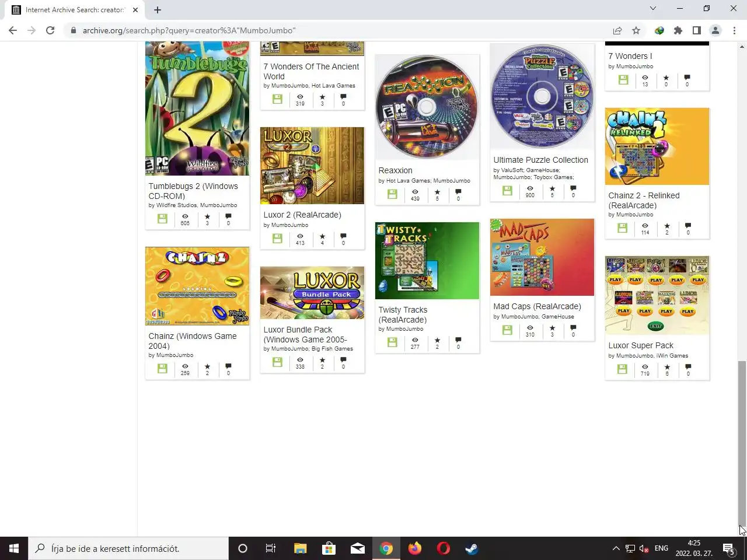Open the notification center icon
This screenshot has height=560, width=747.
[728, 548]
